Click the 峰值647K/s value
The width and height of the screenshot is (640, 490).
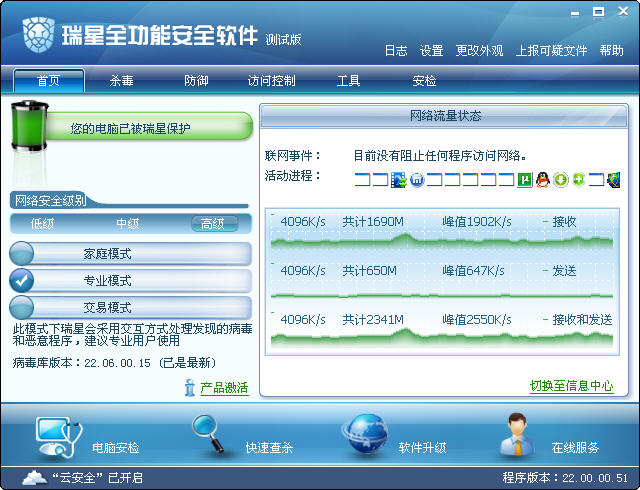pyautogui.click(x=473, y=270)
